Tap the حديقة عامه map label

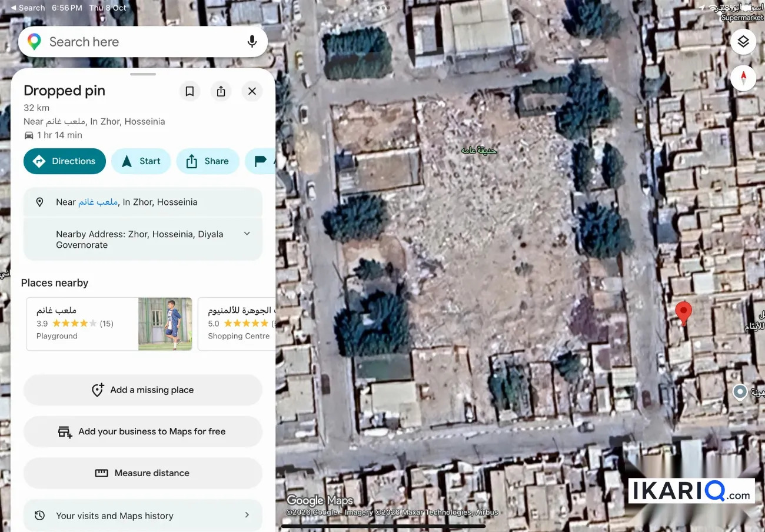[x=478, y=151]
